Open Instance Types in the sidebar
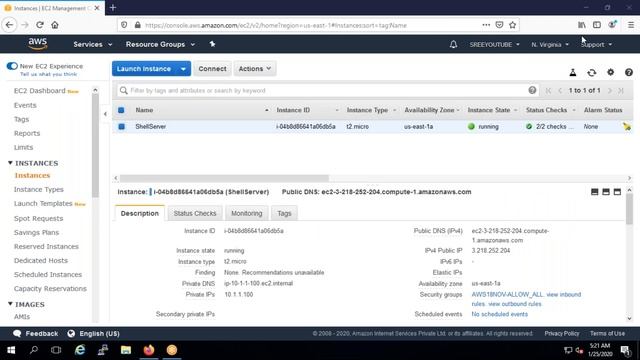The height and width of the screenshot is (360, 640). point(39,189)
